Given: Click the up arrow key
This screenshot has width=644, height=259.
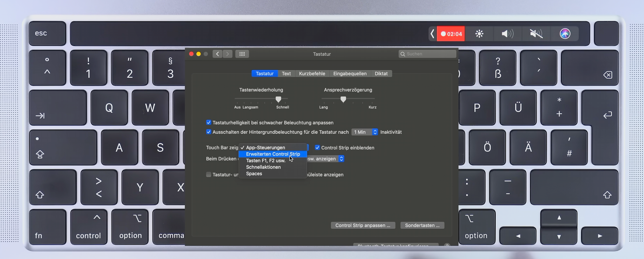Looking at the screenshot, I should click(x=559, y=218).
